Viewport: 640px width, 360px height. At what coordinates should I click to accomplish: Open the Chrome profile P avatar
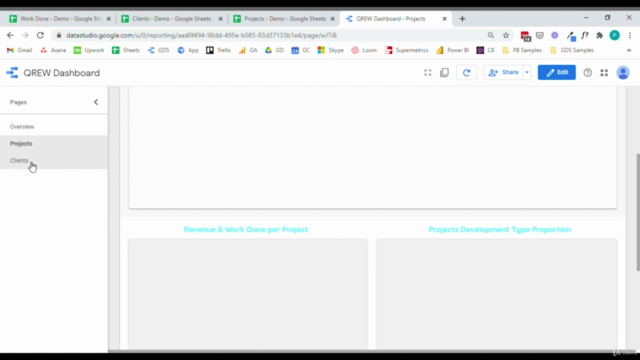[615, 36]
